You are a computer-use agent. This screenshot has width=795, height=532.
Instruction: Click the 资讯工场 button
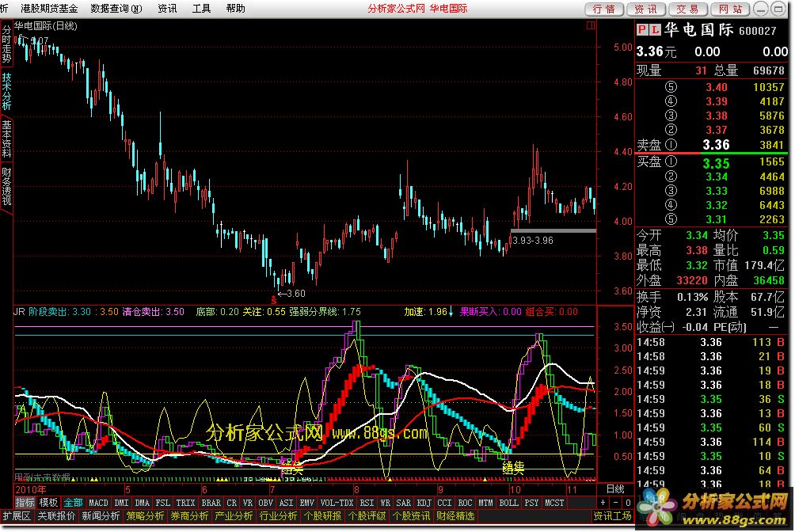[612, 516]
